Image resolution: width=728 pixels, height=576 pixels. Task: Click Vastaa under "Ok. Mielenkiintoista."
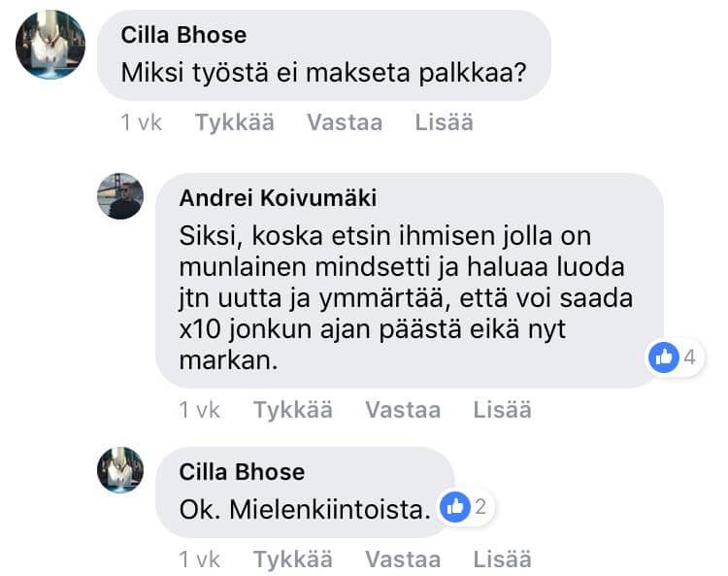(x=403, y=559)
